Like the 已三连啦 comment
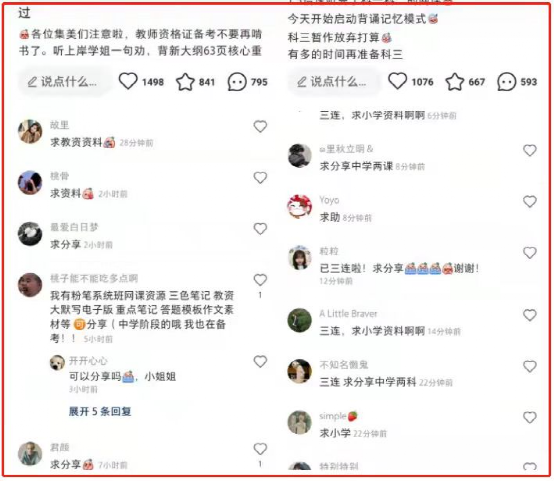Screen dimensions: 554x481 [x=530, y=253]
